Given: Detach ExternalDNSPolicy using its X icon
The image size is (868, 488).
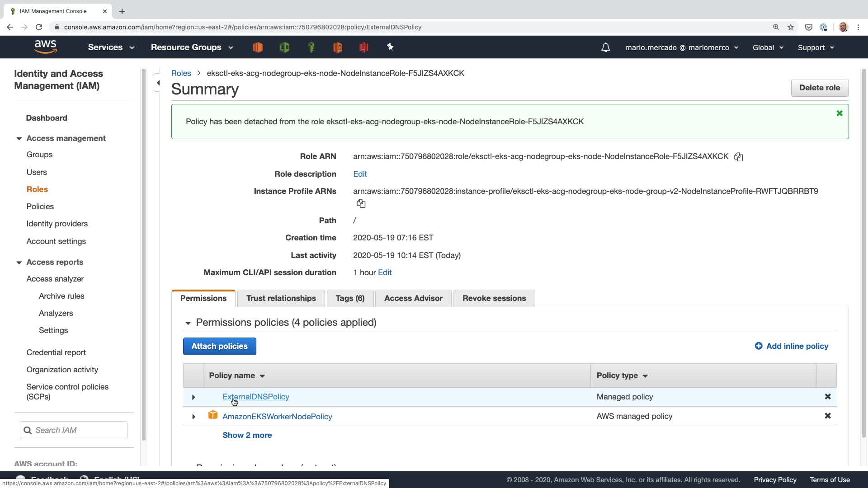Looking at the screenshot, I should [827, 397].
